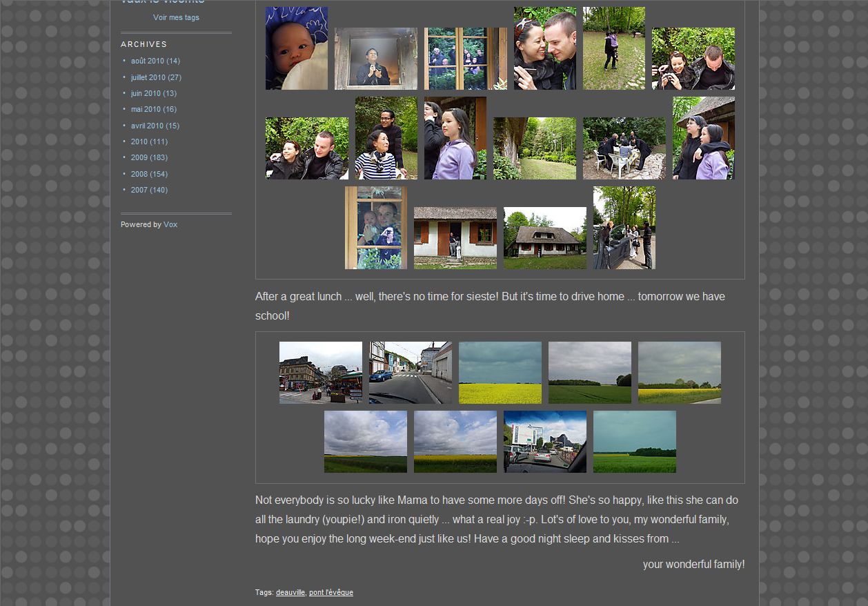Visit the avril 2010 archive

point(147,126)
